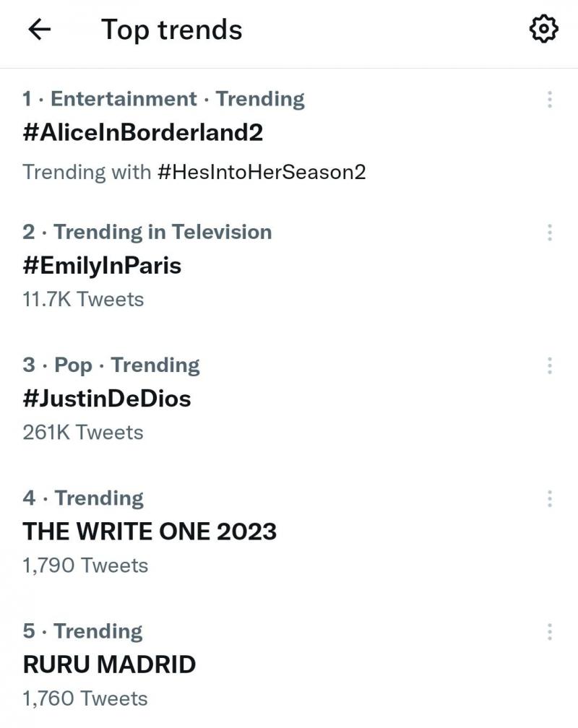Viewport: 578px width, 728px height.
Task: Open the #AliceInBorderland2 trend
Action: (143, 133)
